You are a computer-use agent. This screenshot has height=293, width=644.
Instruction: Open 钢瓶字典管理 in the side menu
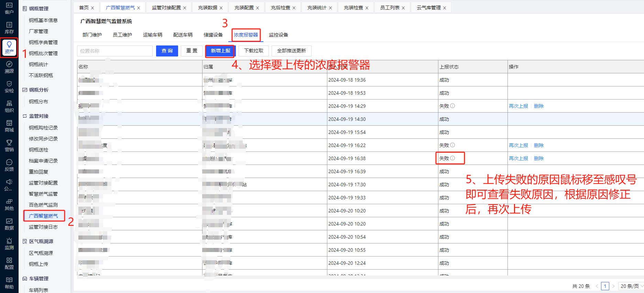pyautogui.click(x=43, y=42)
